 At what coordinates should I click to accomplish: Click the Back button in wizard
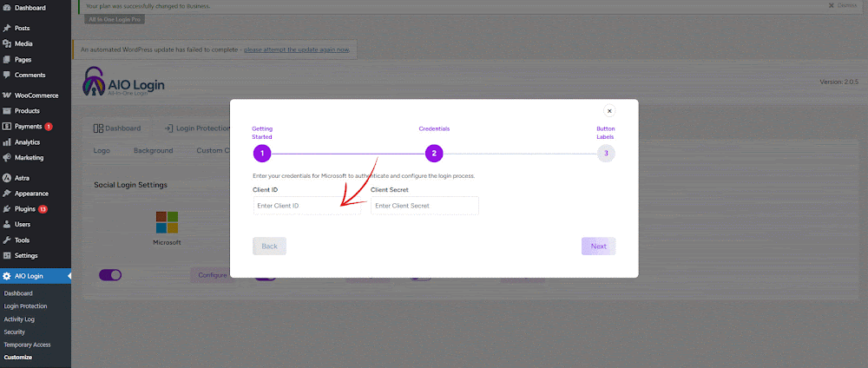tap(269, 246)
